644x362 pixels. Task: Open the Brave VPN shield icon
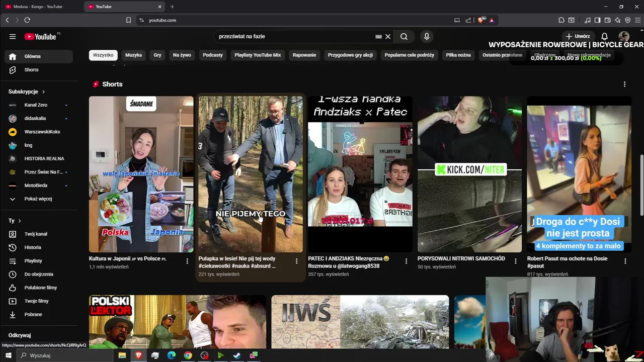click(x=627, y=20)
